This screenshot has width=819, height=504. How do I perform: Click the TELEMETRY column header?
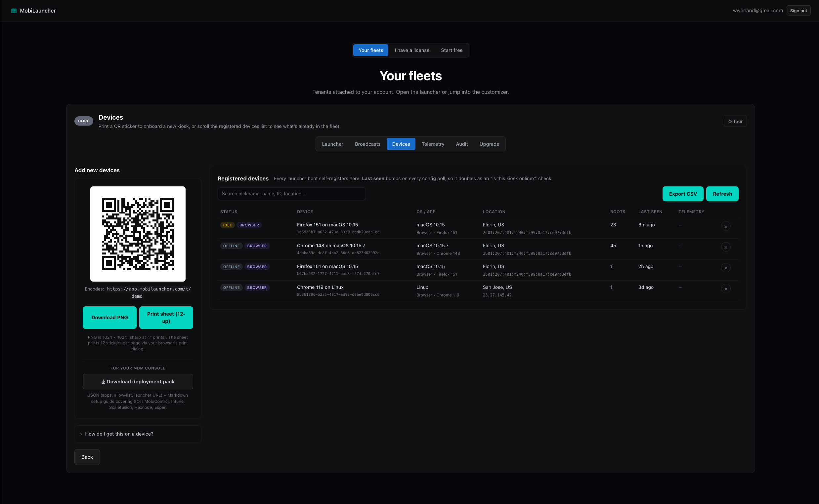691,212
